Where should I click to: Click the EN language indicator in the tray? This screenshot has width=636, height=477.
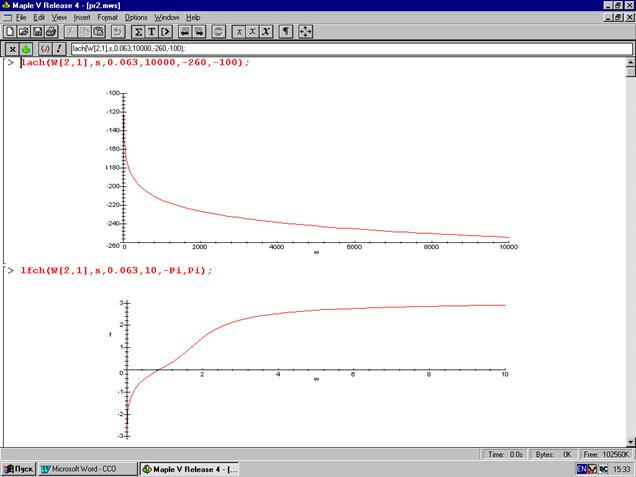(x=583, y=468)
